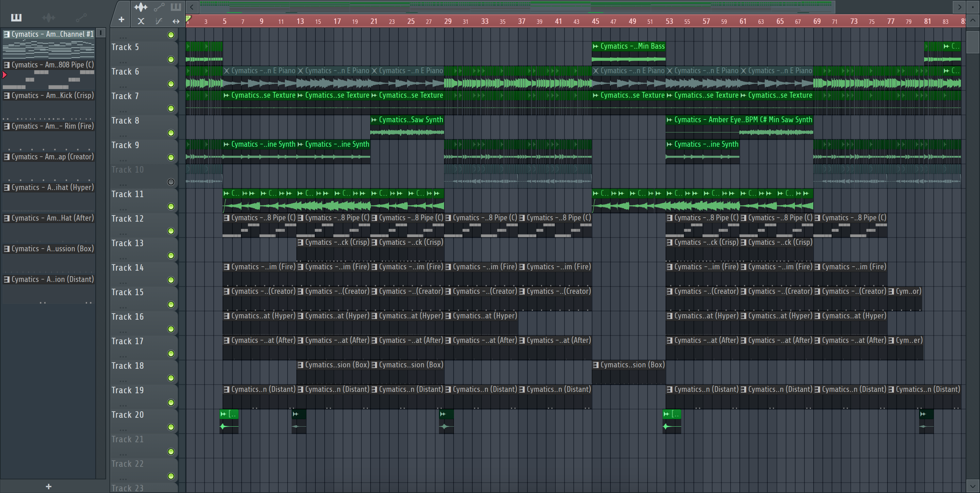Mute Track 16 using its green light
Screen dimensions: 980x493
[171, 329]
